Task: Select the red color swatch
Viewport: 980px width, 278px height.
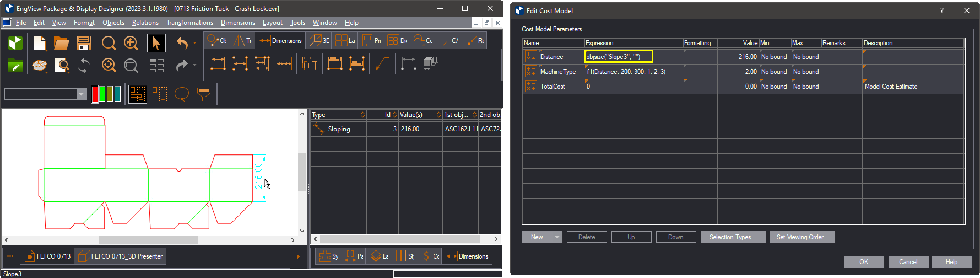Action: tap(95, 94)
